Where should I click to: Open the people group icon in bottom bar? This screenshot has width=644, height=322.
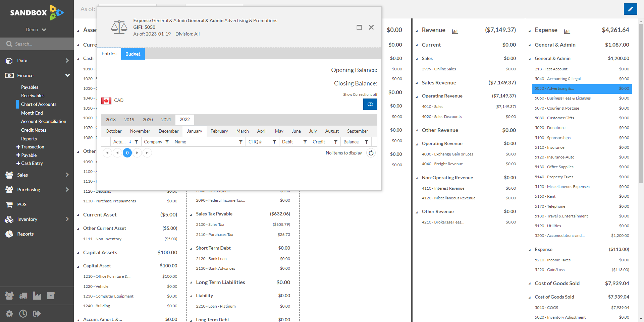click(x=9, y=296)
